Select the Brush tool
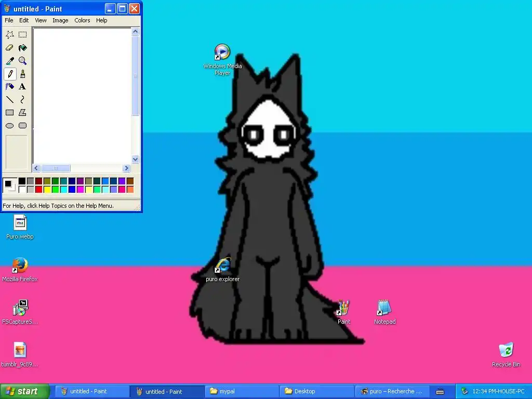The height and width of the screenshot is (399, 532). click(x=23, y=74)
